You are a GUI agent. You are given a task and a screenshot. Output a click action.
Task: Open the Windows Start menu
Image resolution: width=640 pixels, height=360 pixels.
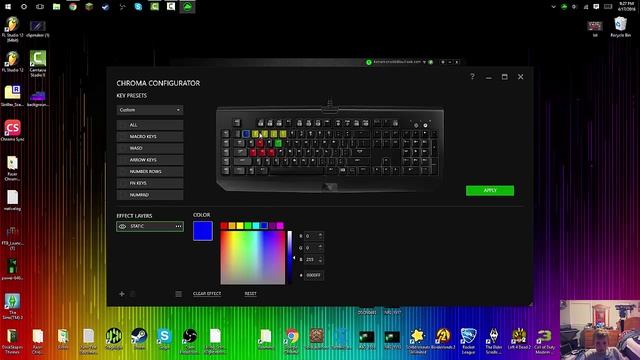8,7
